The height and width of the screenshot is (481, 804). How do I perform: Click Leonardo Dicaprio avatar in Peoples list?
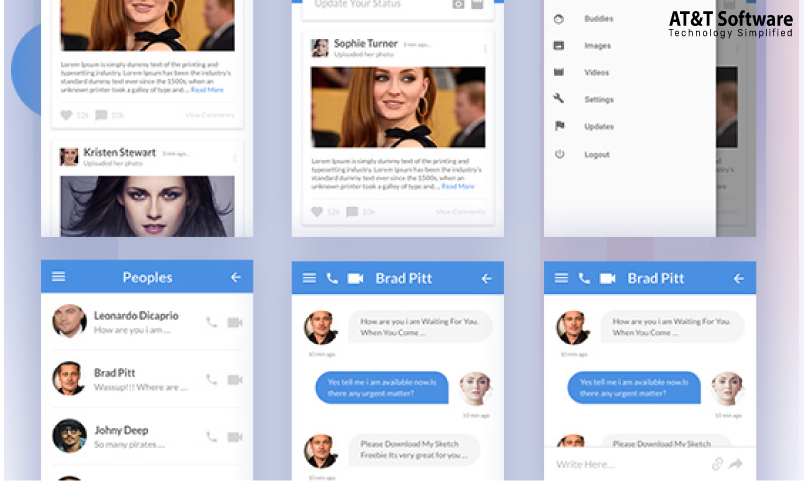[69, 322]
